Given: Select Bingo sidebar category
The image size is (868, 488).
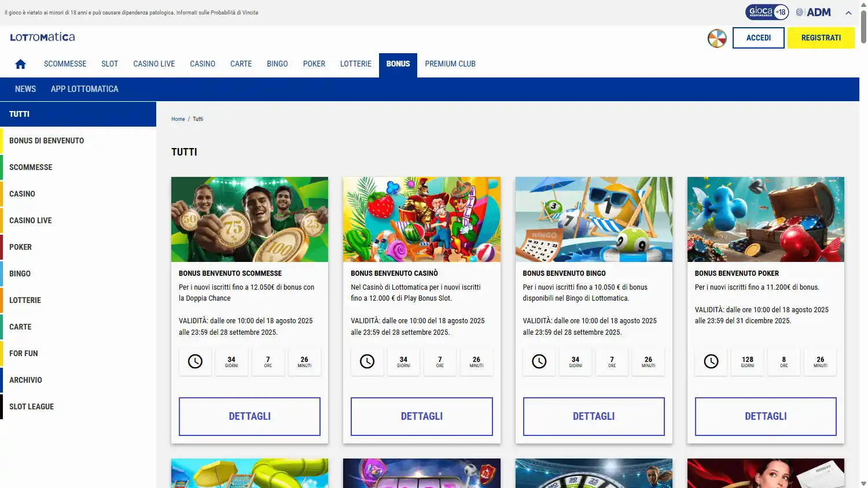Looking at the screenshot, I should (78, 274).
